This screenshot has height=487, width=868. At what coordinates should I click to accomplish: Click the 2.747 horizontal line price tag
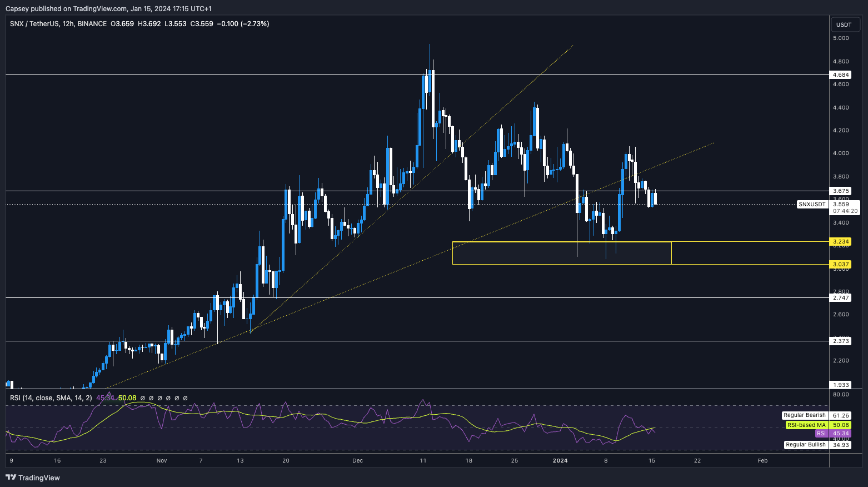(x=841, y=298)
